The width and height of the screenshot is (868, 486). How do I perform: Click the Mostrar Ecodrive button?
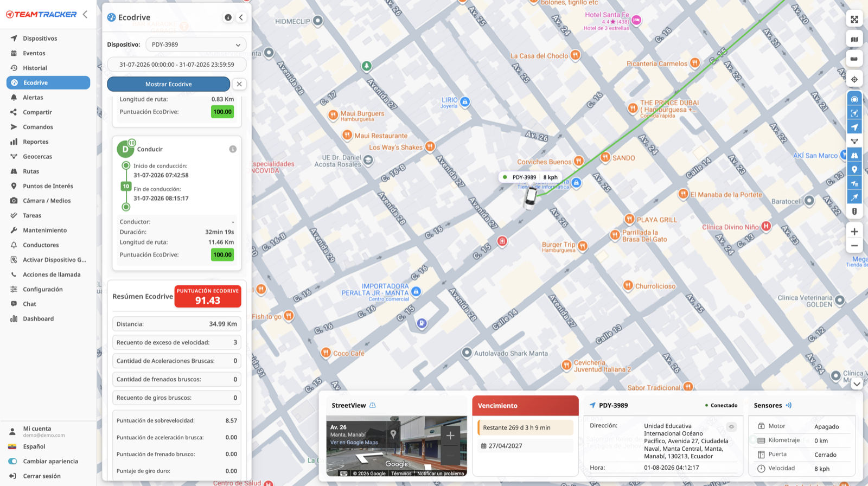tap(169, 84)
